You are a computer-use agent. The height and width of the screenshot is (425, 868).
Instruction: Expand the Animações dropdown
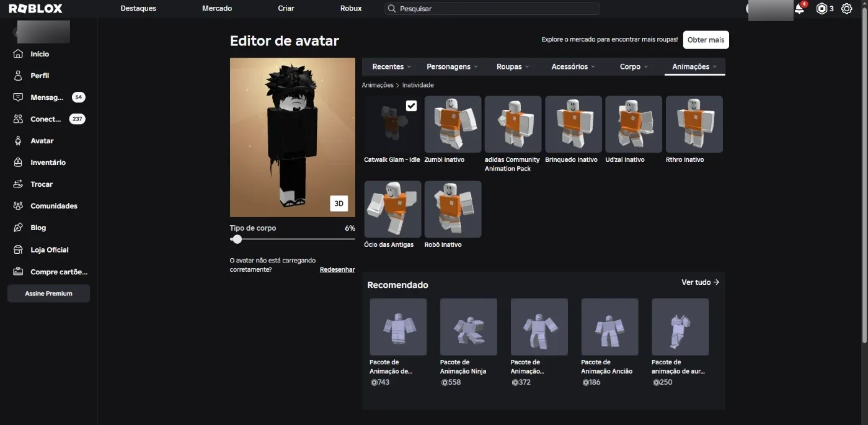point(694,67)
